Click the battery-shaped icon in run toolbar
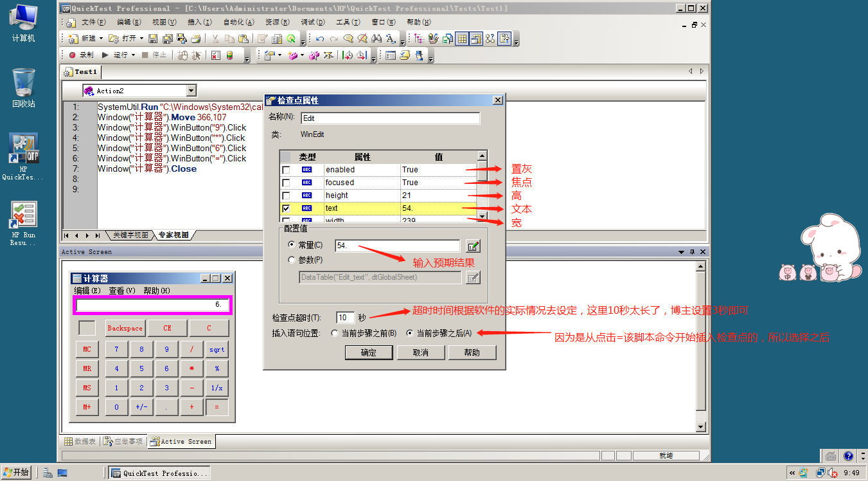This screenshot has width=868, height=481. tap(230, 55)
